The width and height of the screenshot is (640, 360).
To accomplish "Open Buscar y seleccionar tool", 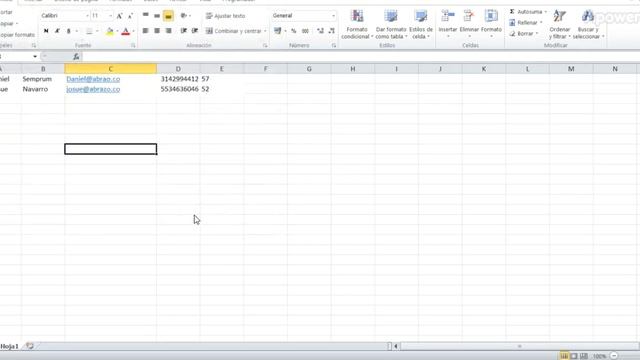I will point(588,24).
